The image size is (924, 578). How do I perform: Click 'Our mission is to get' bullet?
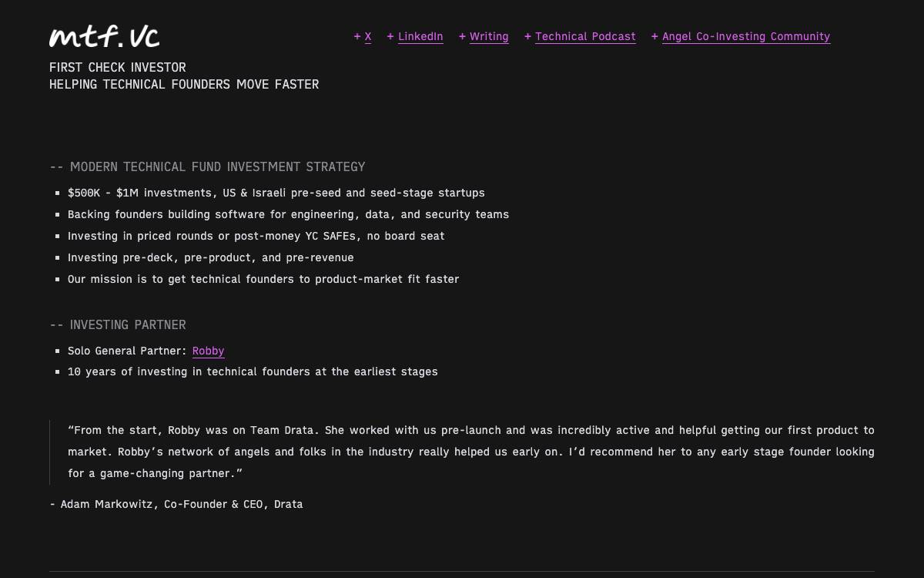pos(263,279)
